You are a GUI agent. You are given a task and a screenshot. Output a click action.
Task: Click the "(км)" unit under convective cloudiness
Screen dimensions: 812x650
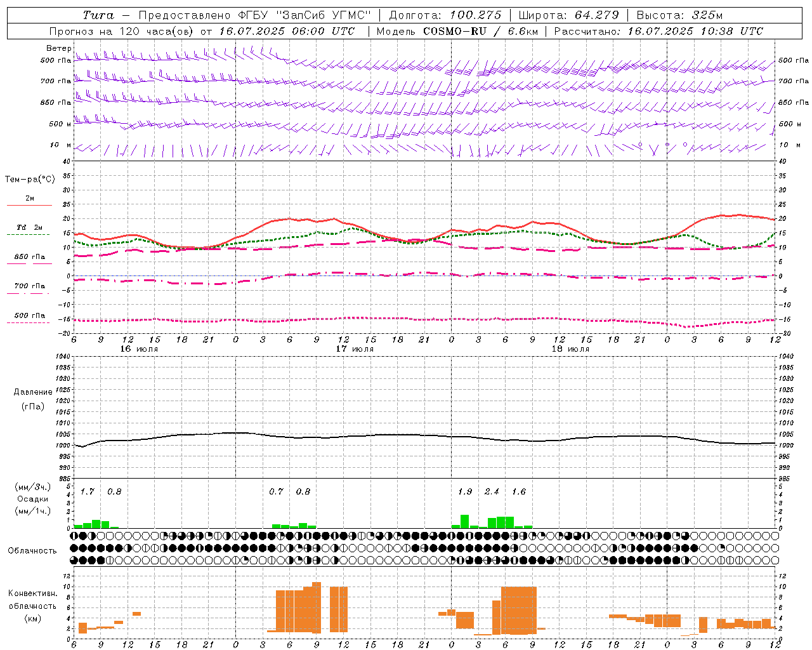tap(33, 618)
